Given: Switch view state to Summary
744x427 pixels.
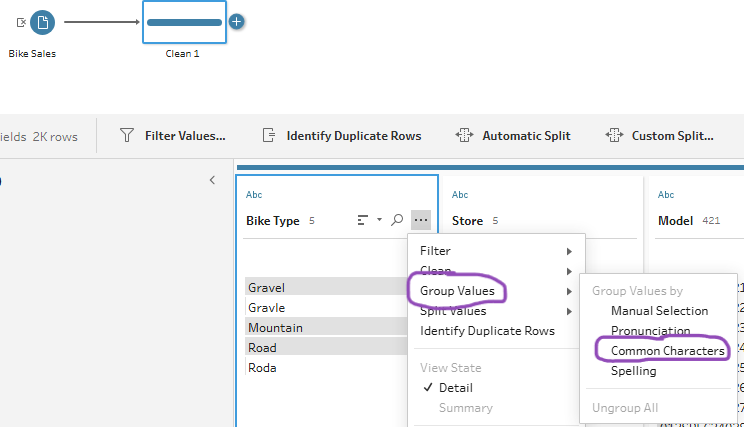Looking at the screenshot, I should [465, 407].
